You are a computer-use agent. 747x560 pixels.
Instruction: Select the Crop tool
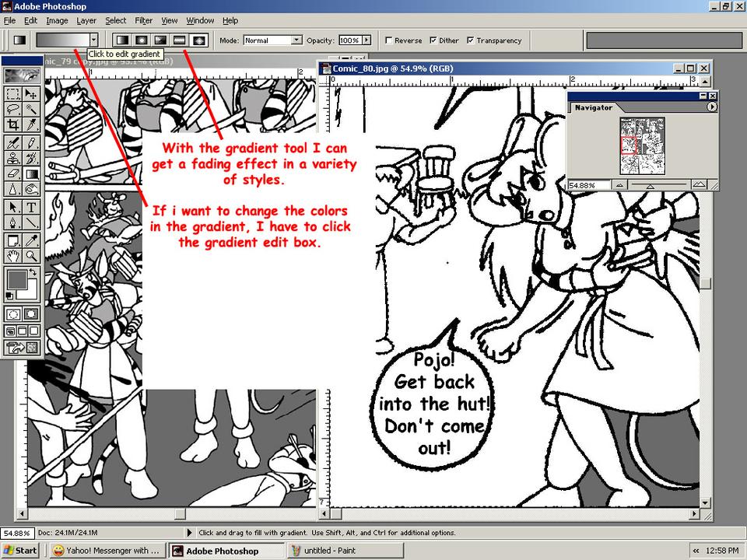coord(13,124)
